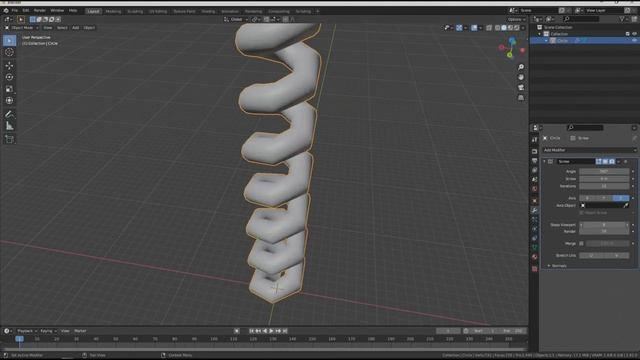640x360 pixels.
Task: Toggle Screw modifier edit mode display
Action: click(599, 162)
